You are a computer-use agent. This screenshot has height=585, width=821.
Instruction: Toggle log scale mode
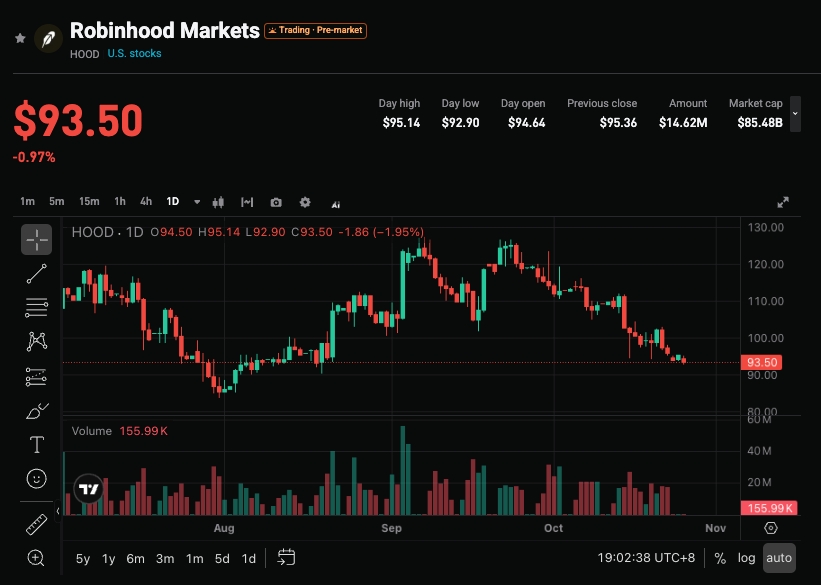746,558
